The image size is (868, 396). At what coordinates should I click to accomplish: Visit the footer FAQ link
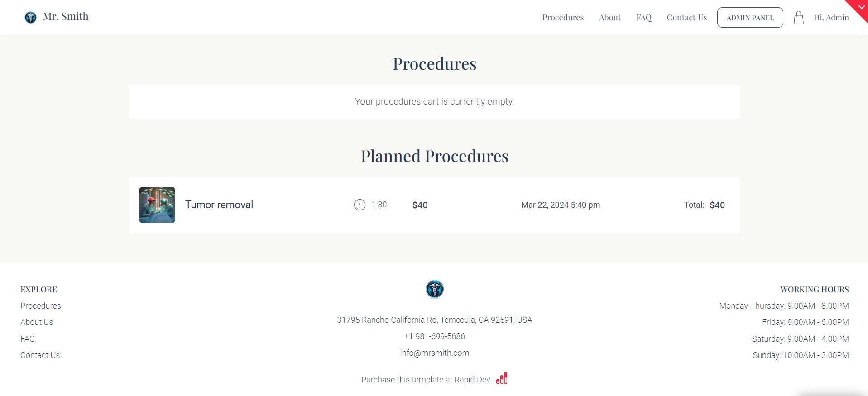tap(28, 339)
